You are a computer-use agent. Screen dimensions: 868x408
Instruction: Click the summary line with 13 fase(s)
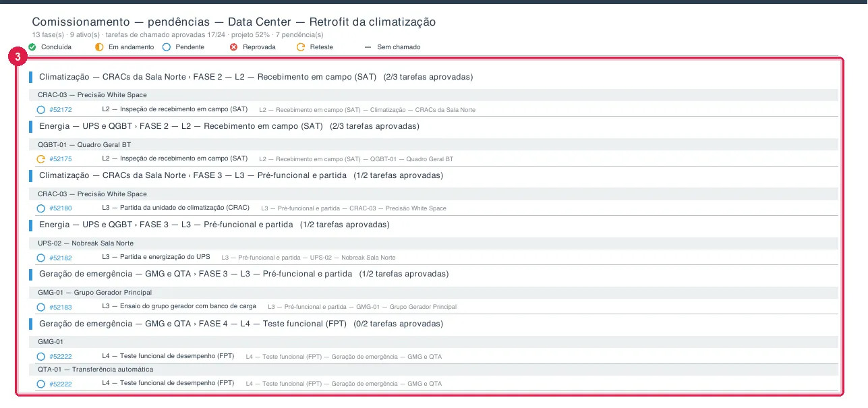(177, 34)
